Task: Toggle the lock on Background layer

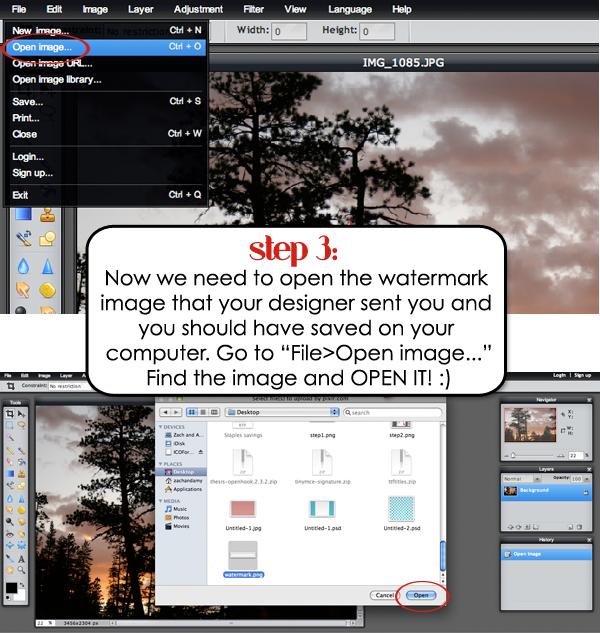Action: (x=585, y=492)
